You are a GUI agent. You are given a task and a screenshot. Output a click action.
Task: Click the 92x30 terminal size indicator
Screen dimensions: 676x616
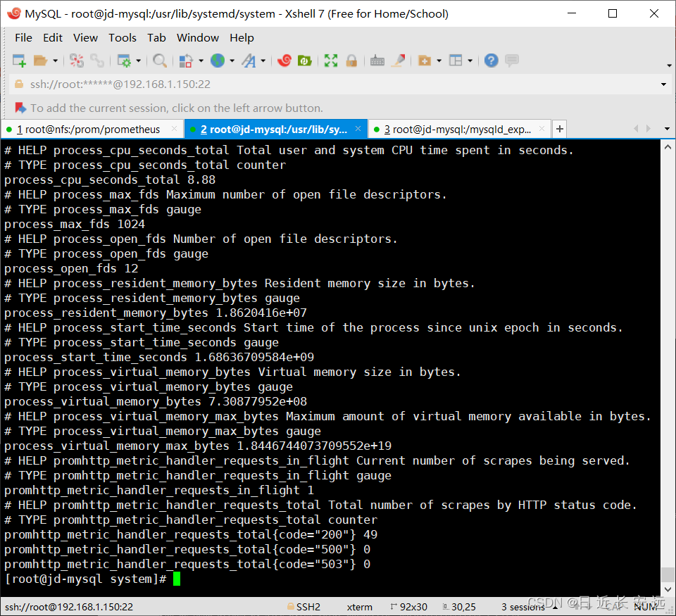[408, 607]
